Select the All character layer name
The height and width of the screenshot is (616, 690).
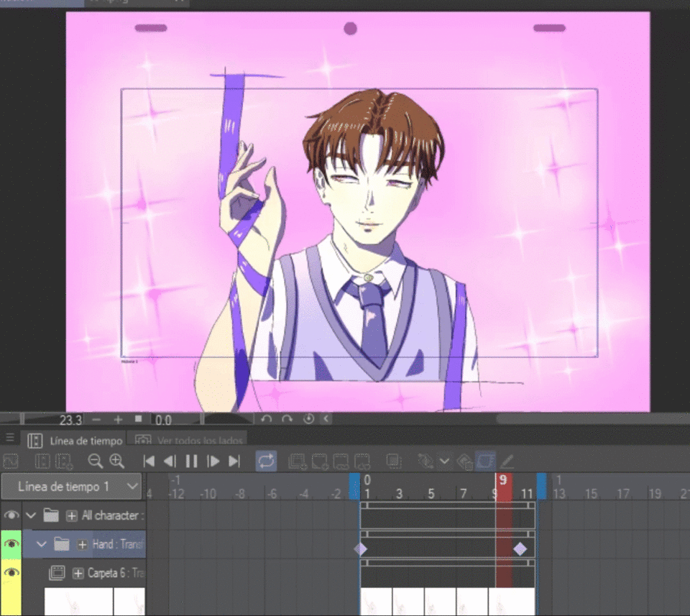pyautogui.click(x=113, y=515)
